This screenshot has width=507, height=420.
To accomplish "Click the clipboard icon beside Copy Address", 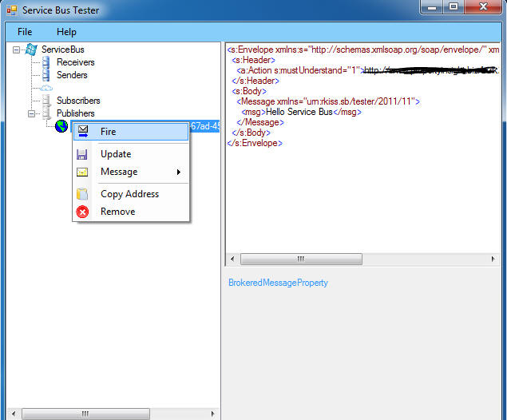I will click(x=81, y=194).
